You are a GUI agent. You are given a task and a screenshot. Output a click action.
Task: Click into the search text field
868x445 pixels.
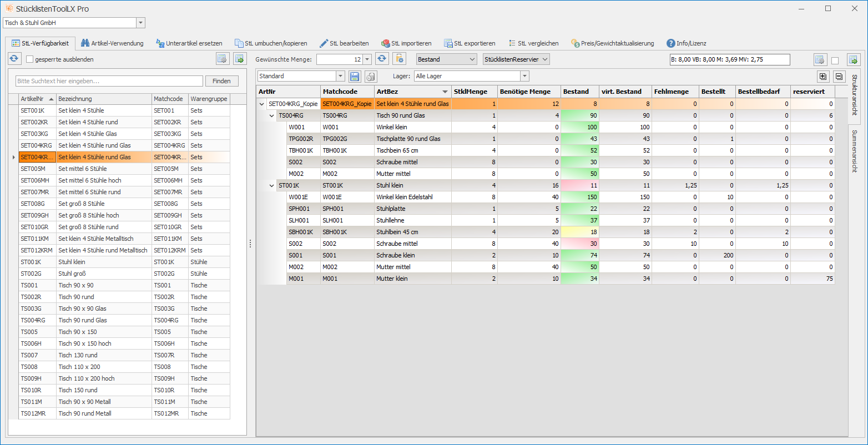109,81
